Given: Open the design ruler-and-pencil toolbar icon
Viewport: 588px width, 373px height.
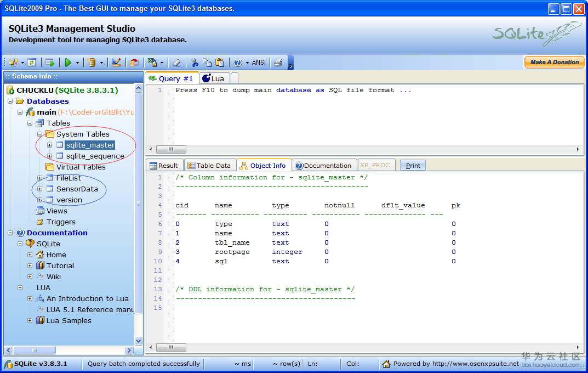Looking at the screenshot, I should 116,63.
